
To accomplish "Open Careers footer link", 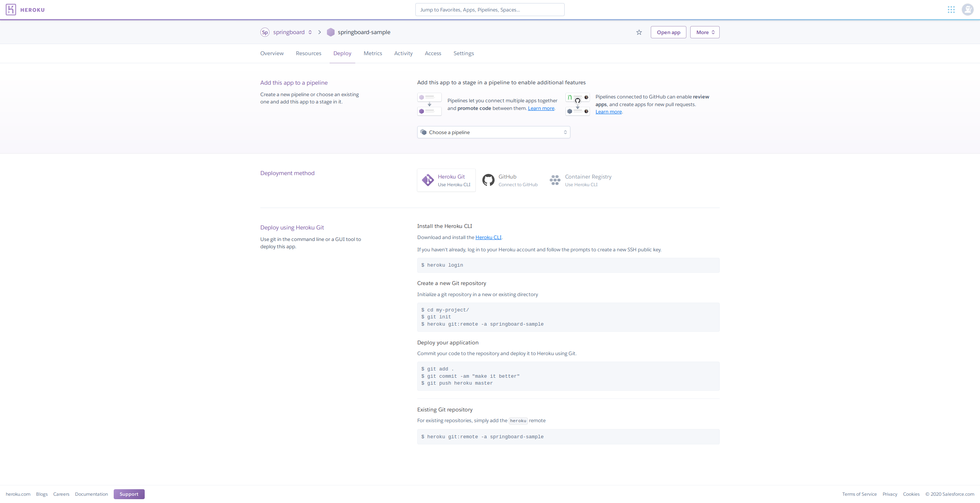I will 61,494.
